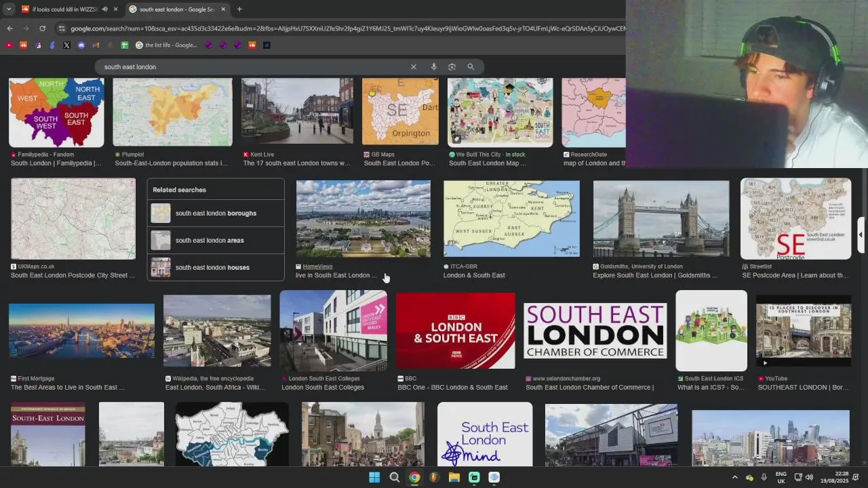Click 'What is an ICS?' caption

click(x=711, y=388)
